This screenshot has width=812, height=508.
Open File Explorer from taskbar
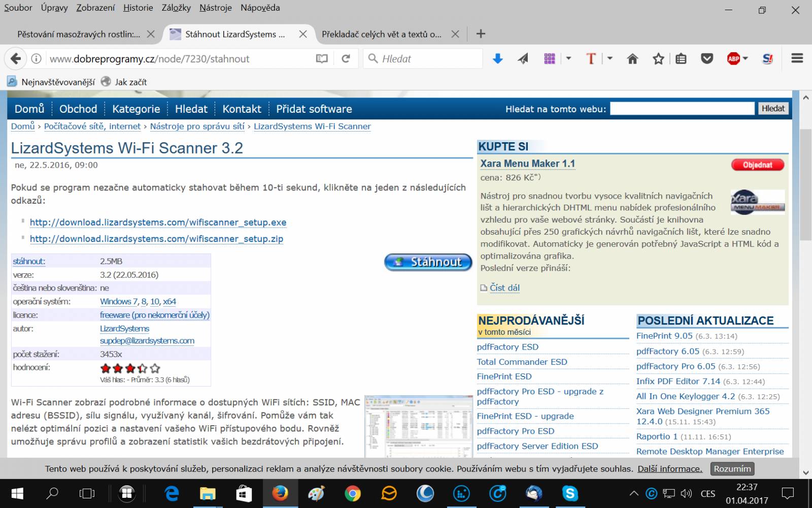[x=208, y=493]
